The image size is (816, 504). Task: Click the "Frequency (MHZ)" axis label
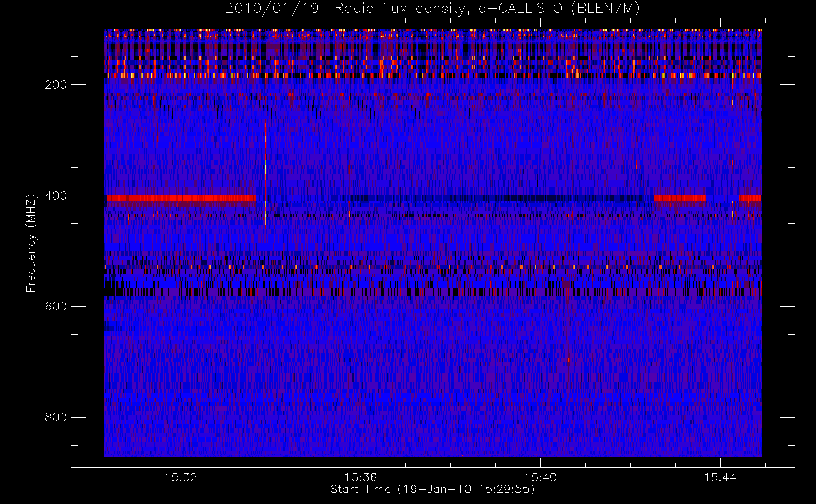(31, 243)
